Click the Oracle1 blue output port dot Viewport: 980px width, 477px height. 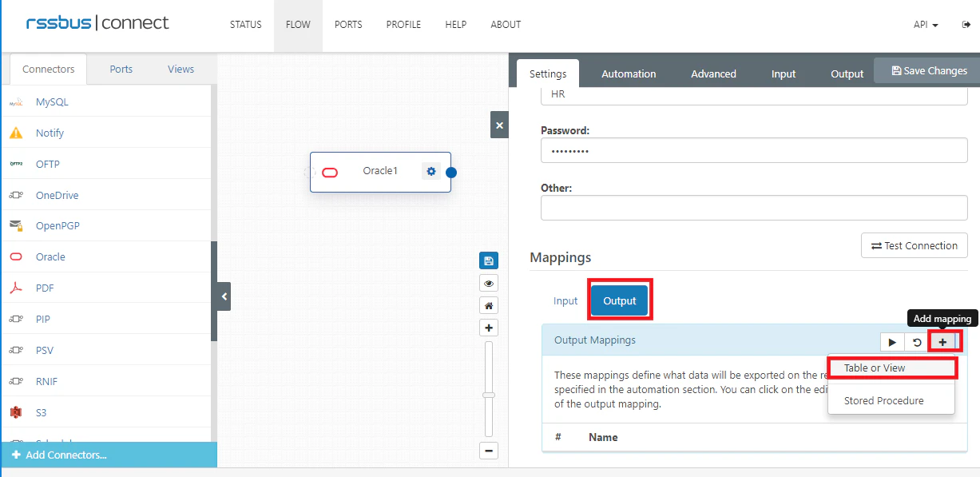point(451,172)
